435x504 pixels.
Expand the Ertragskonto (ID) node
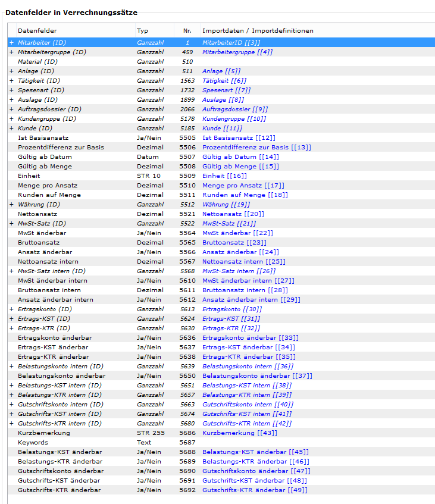11,309
